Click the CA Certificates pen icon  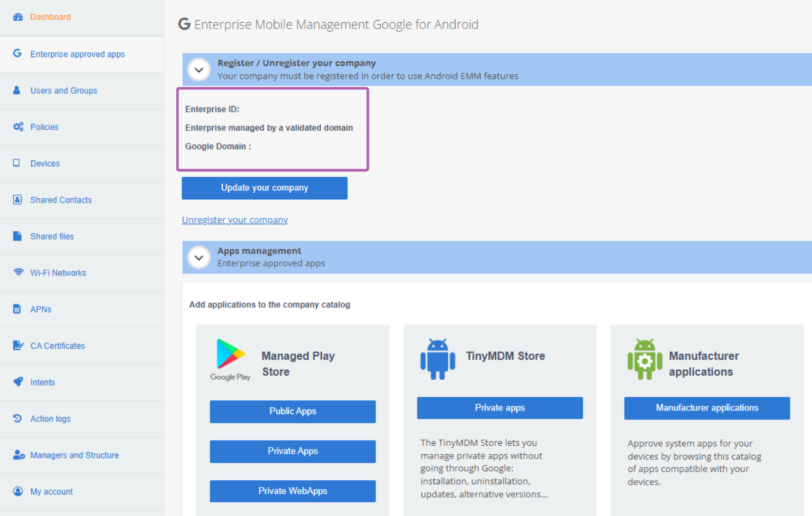point(18,346)
